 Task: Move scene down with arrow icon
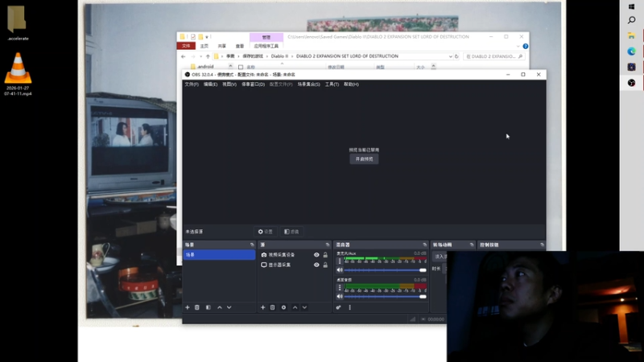(229, 307)
